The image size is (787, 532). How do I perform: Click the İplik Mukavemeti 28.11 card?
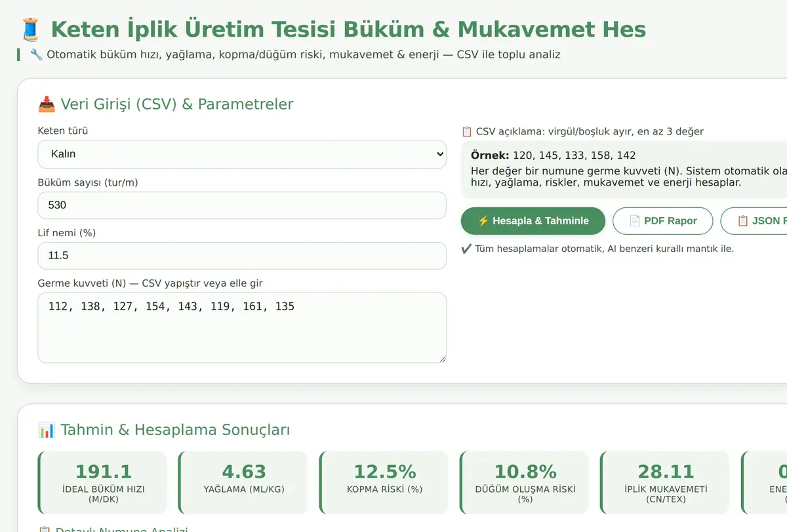665,482
